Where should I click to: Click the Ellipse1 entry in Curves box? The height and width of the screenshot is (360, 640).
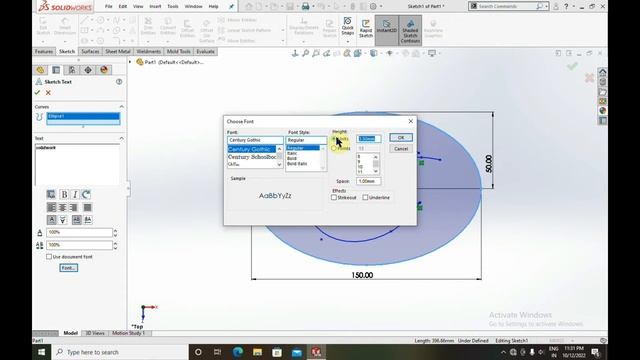(x=83, y=116)
